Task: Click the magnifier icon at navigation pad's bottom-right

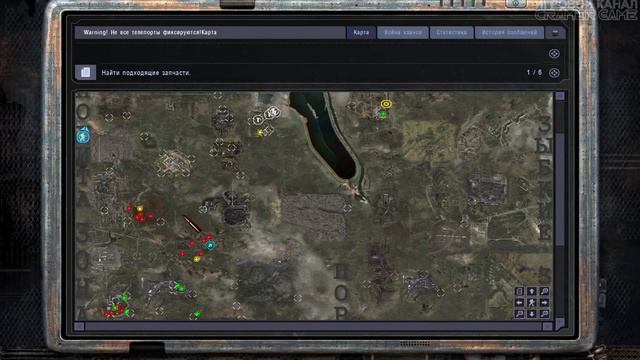Action: point(544,314)
